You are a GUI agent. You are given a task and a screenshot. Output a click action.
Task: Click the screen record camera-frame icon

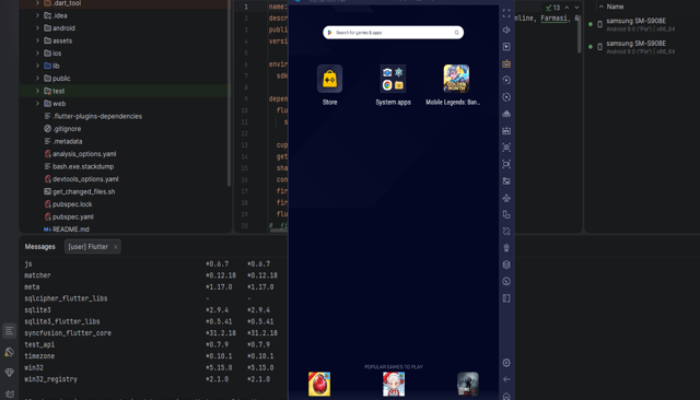(506, 164)
